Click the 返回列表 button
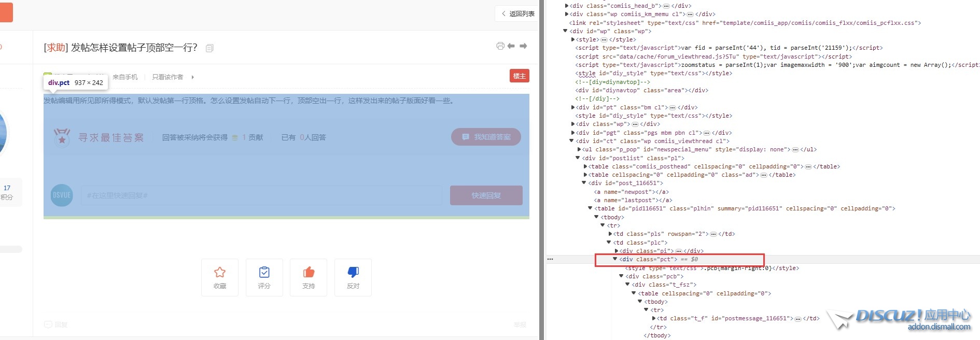The height and width of the screenshot is (340, 980). tap(517, 14)
